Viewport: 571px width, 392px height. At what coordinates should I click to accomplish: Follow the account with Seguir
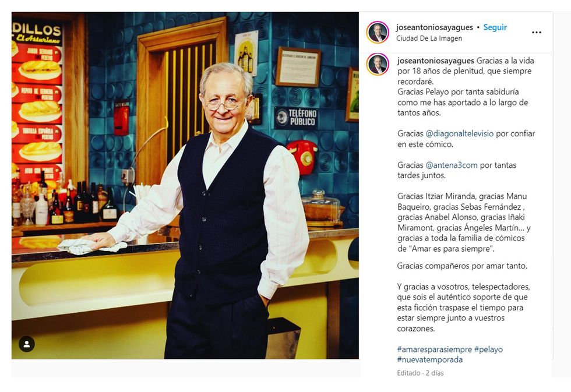coord(495,27)
